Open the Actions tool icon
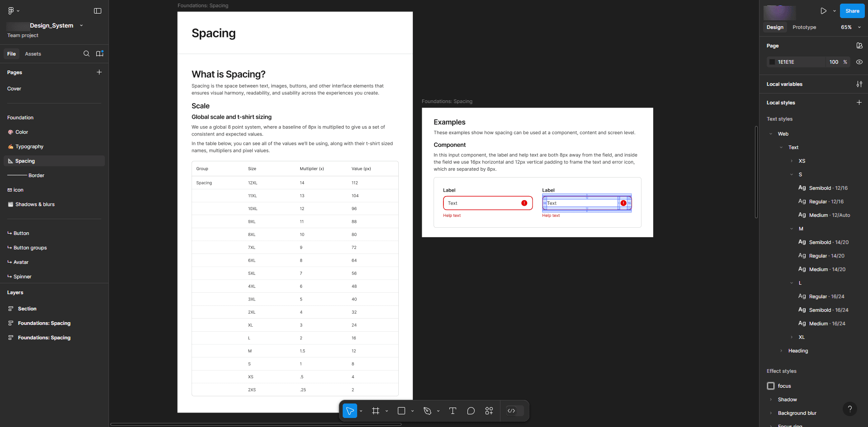 [x=489, y=411]
